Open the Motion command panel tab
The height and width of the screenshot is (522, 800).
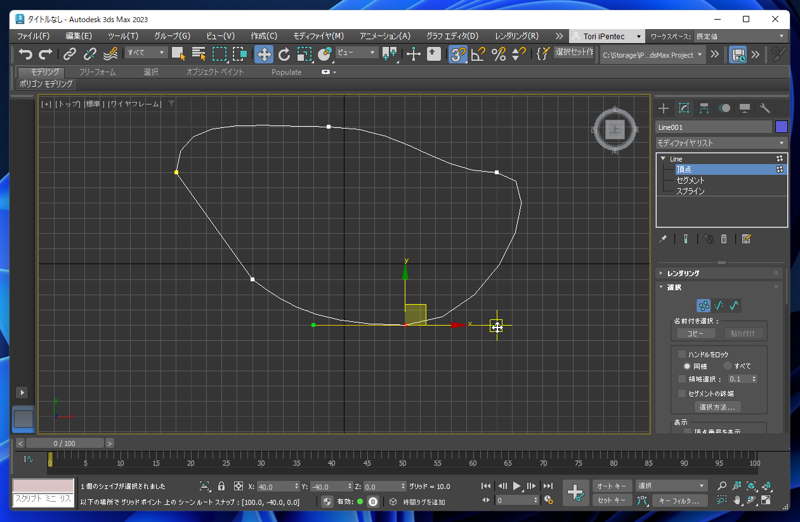(724, 108)
